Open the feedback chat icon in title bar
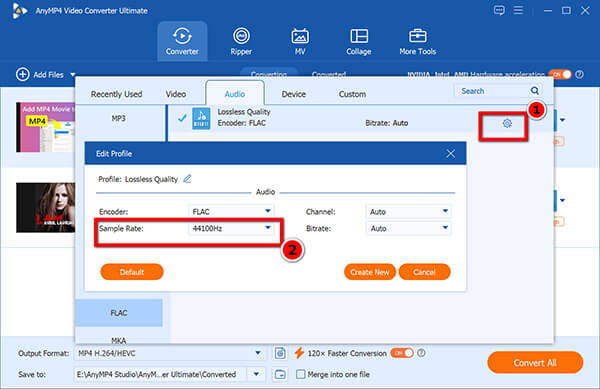The image size is (600, 389). click(499, 10)
